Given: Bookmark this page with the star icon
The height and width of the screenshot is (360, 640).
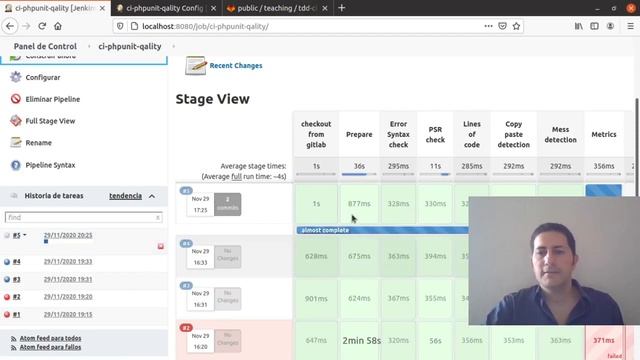Looking at the screenshot, I should 516,26.
